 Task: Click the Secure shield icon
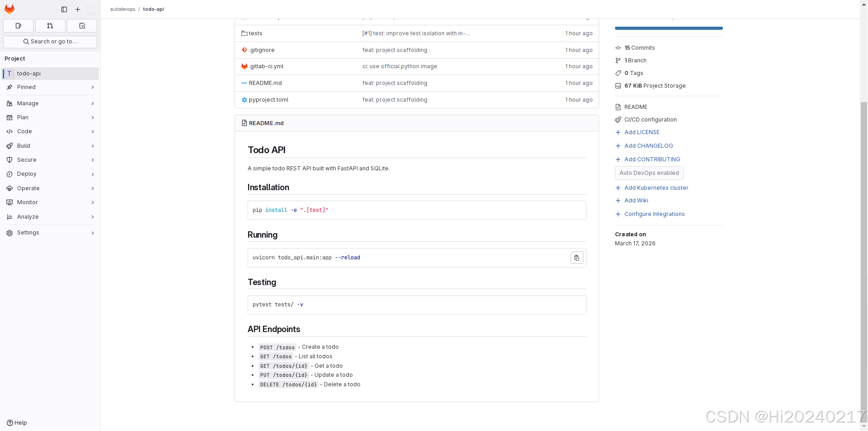click(x=9, y=160)
